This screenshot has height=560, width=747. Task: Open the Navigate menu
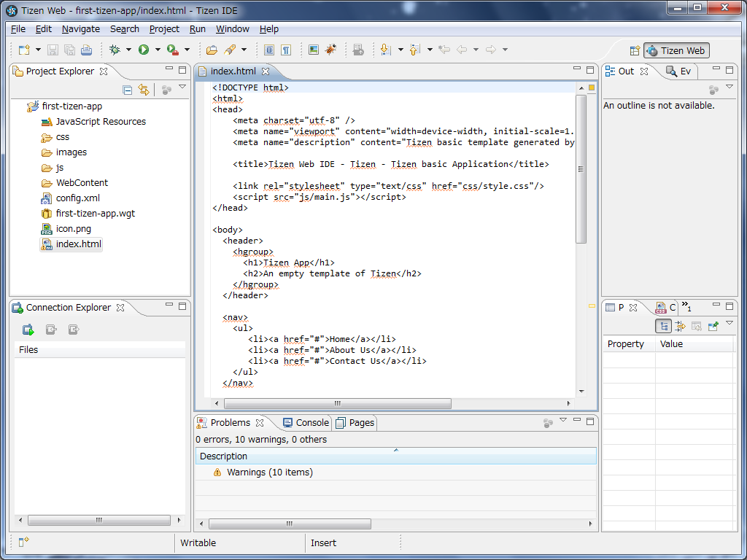click(81, 29)
